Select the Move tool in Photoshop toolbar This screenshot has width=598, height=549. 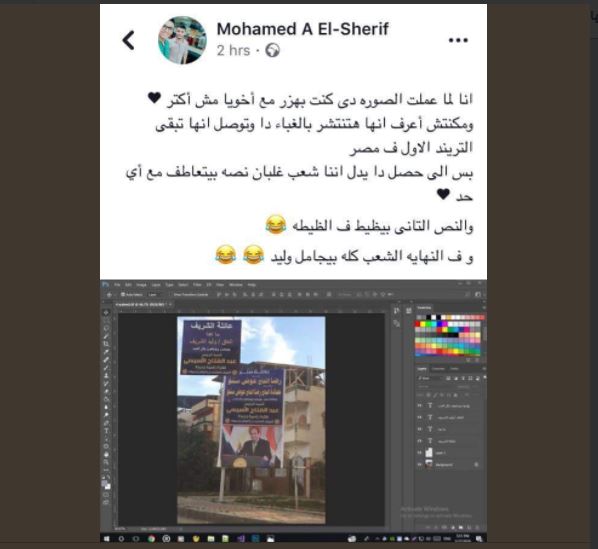106,313
